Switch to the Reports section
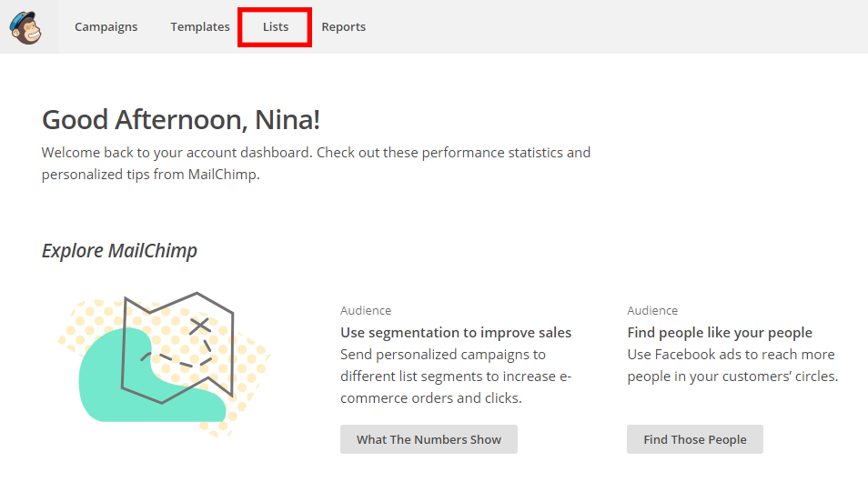868x482 pixels. [344, 26]
